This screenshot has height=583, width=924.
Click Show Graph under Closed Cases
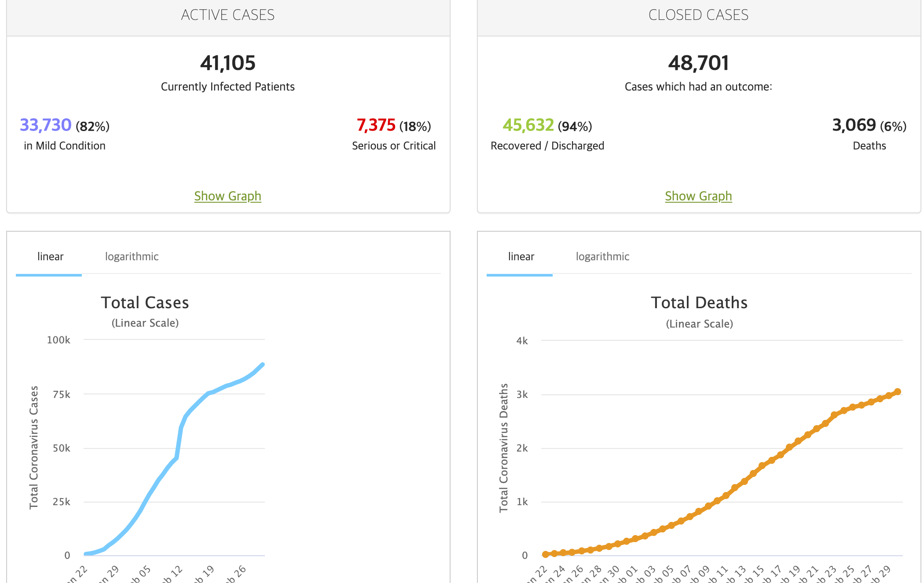pyautogui.click(x=698, y=196)
